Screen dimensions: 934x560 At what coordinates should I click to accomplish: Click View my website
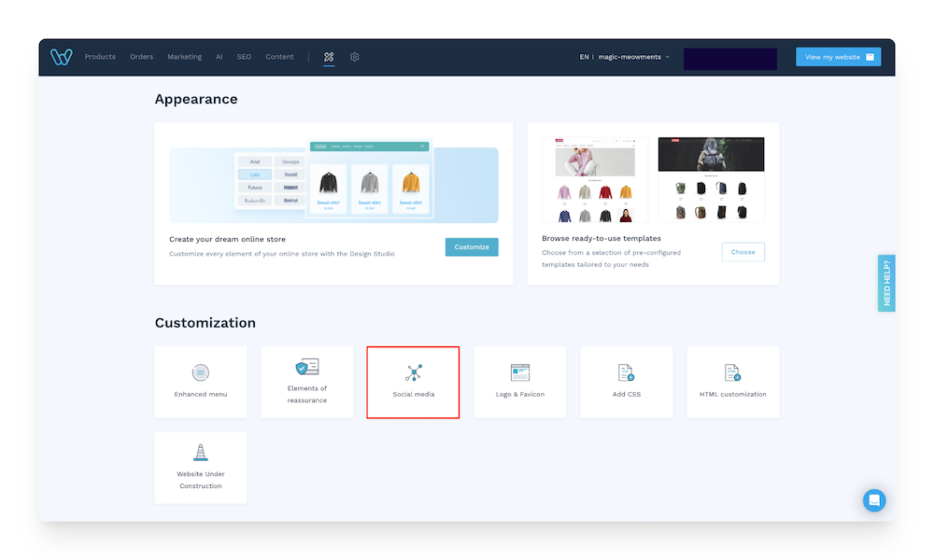coord(838,57)
